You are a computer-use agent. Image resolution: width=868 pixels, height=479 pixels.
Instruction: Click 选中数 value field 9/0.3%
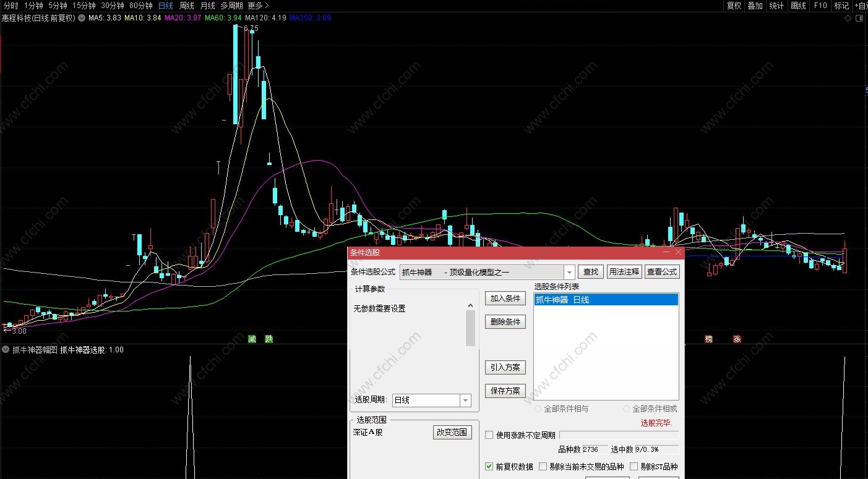pyautogui.click(x=656, y=449)
